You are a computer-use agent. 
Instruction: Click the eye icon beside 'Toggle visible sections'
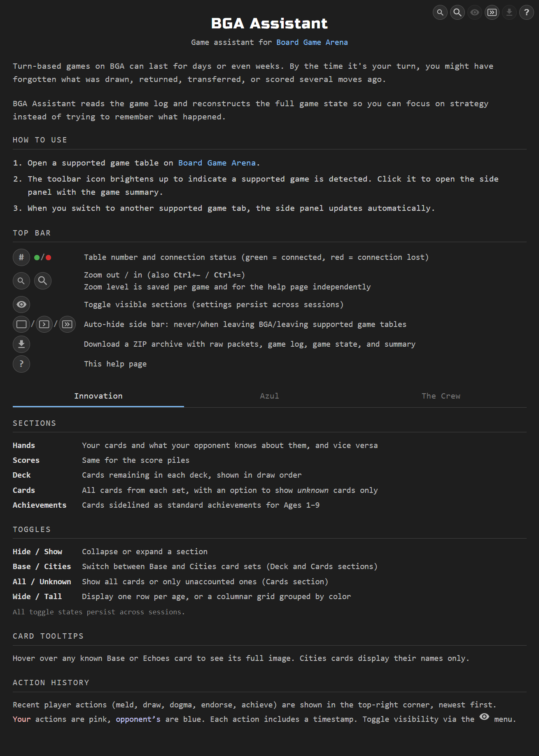click(x=21, y=305)
